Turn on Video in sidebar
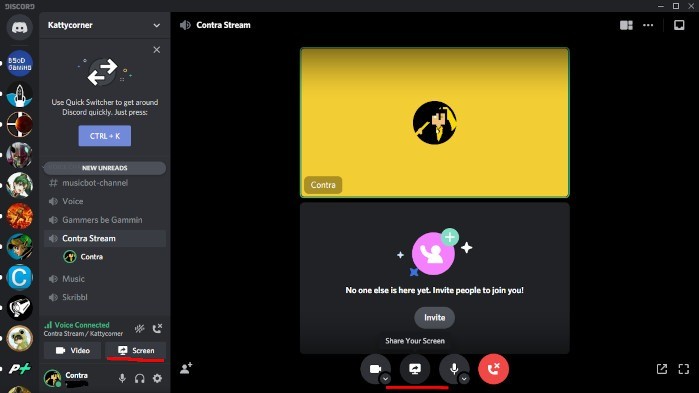Image resolution: width=699 pixels, height=393 pixels. pyautogui.click(x=73, y=351)
